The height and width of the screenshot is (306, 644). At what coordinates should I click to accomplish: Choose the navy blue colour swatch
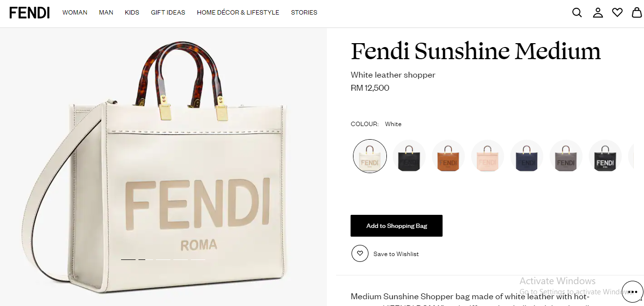pyautogui.click(x=527, y=156)
